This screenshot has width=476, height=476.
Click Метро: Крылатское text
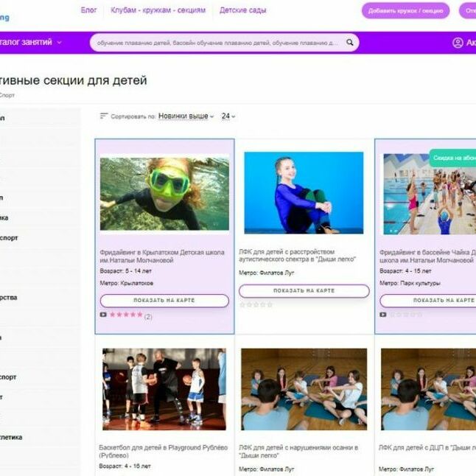127,283
